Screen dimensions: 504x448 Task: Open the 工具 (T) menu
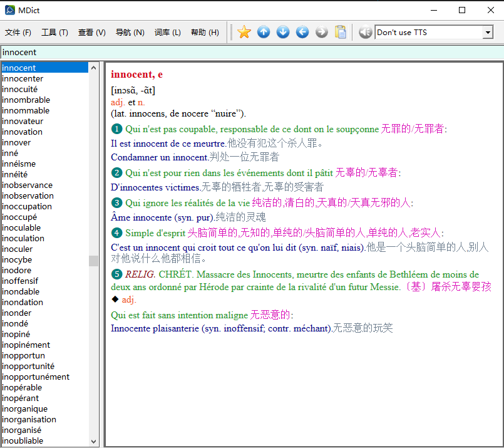(x=54, y=33)
